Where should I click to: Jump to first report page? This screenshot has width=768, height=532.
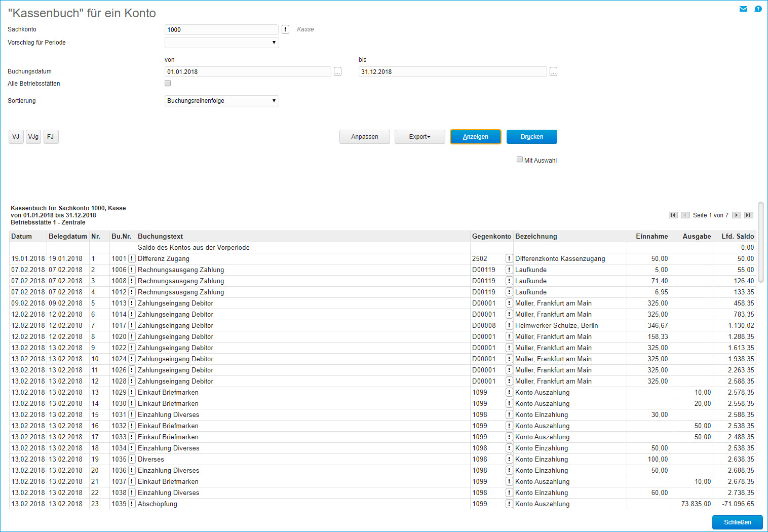pos(673,215)
